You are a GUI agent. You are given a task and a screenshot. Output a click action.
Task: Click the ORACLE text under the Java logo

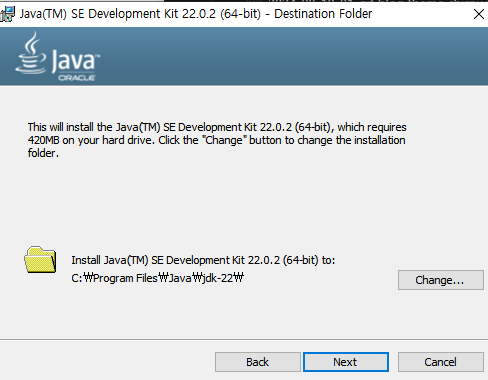point(77,78)
